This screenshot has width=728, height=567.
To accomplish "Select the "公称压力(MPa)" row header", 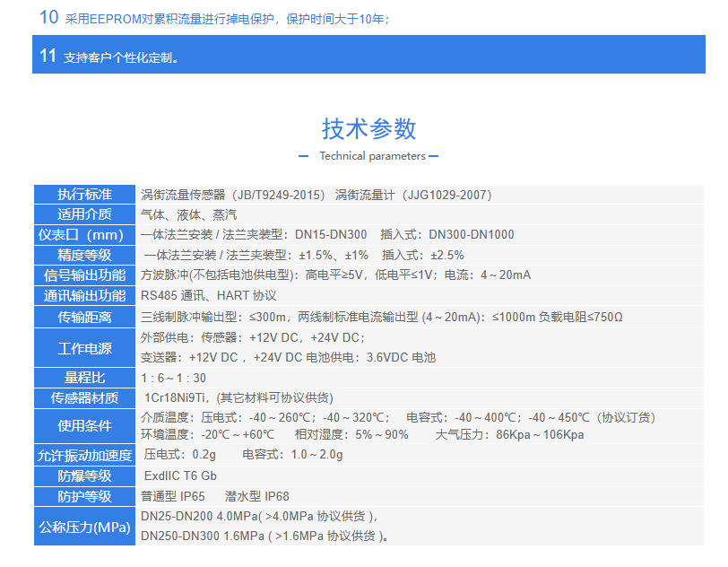I will click(85, 527).
